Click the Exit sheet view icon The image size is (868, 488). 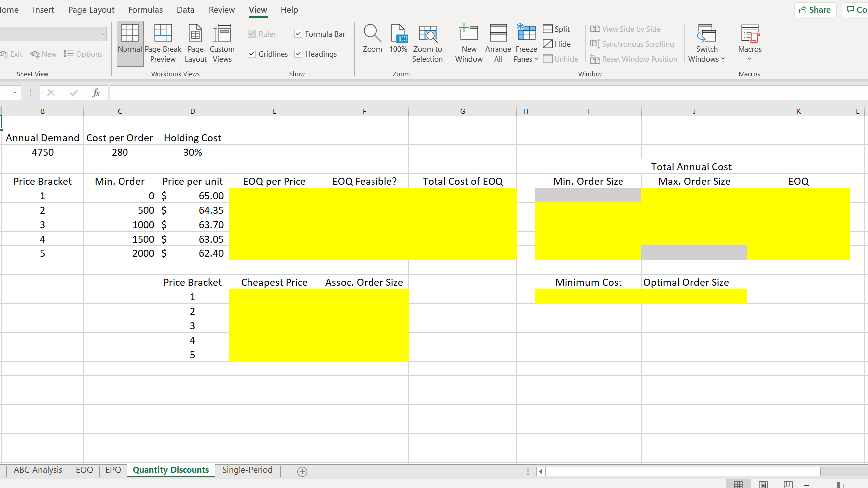pos(12,54)
